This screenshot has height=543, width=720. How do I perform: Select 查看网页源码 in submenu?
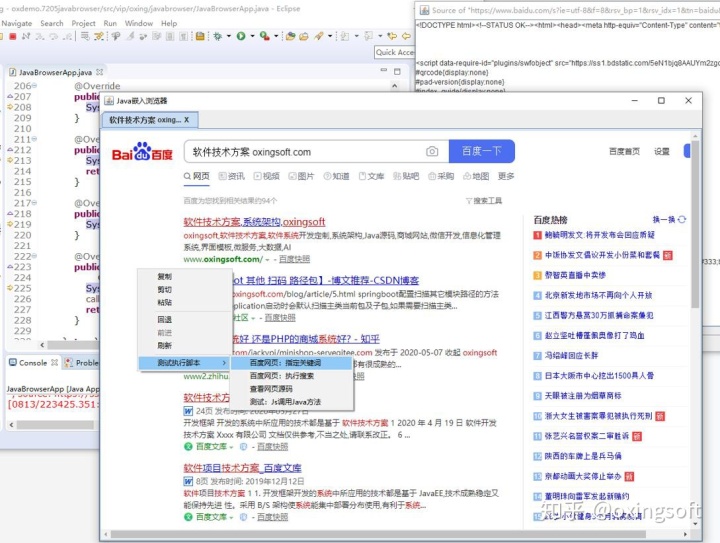[292, 389]
